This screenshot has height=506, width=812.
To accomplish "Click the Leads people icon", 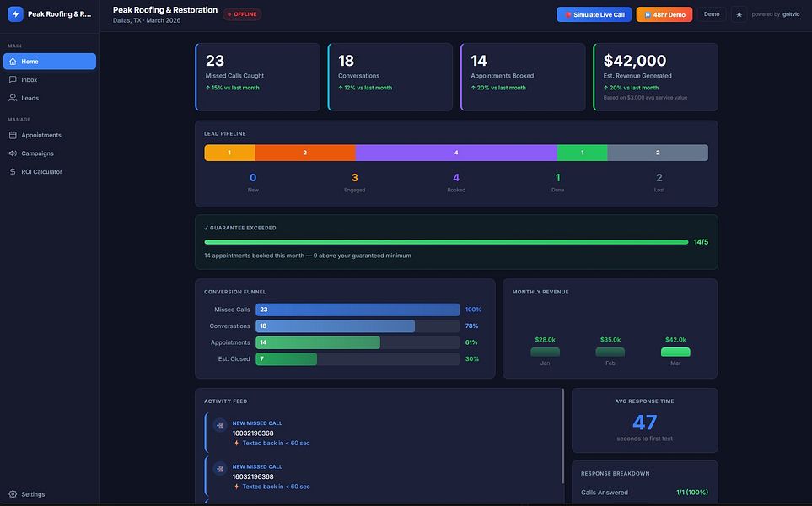I will pos(13,98).
